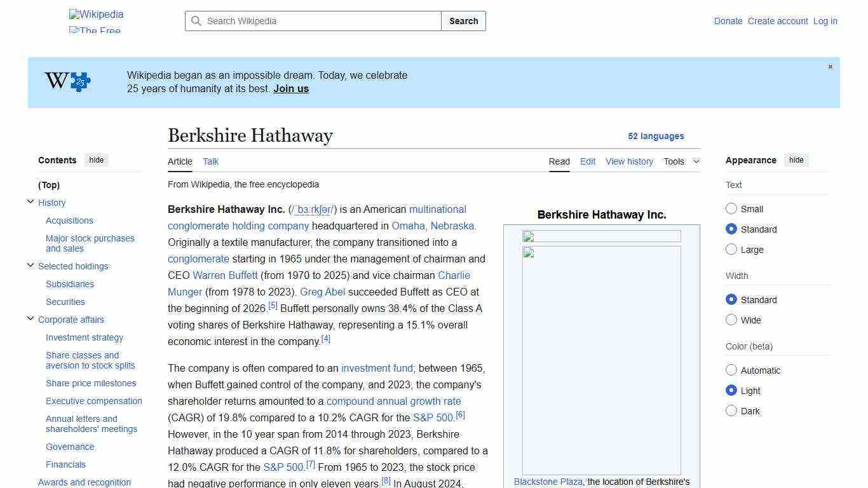The height and width of the screenshot is (488, 868).
Task: Collapse the Selected holdings section
Action: [31, 265]
